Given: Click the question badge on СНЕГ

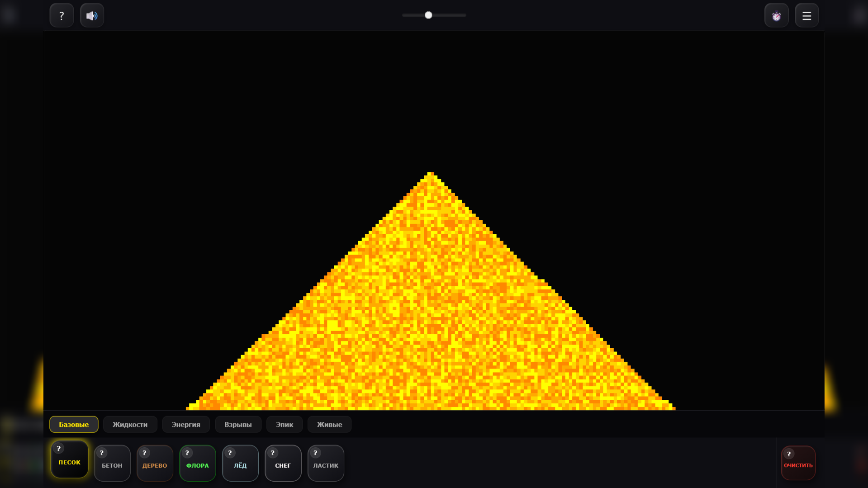Looking at the screenshot, I should coord(272,452).
